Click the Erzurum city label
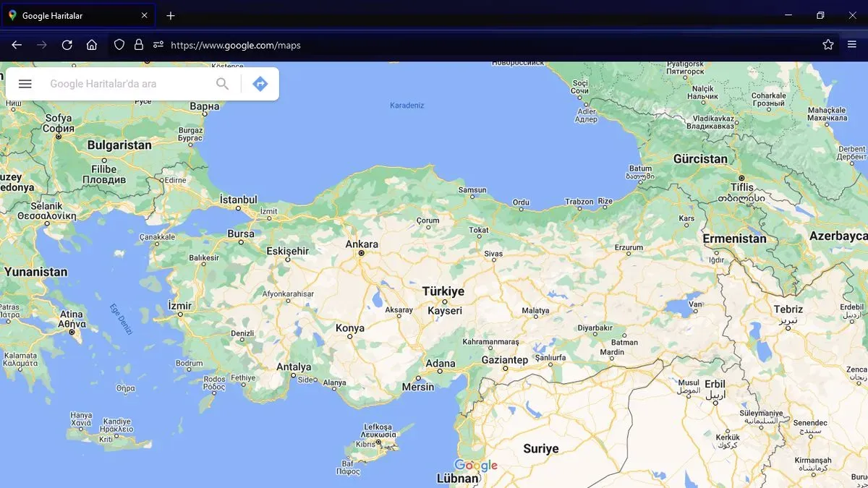868x488 pixels. click(x=629, y=248)
